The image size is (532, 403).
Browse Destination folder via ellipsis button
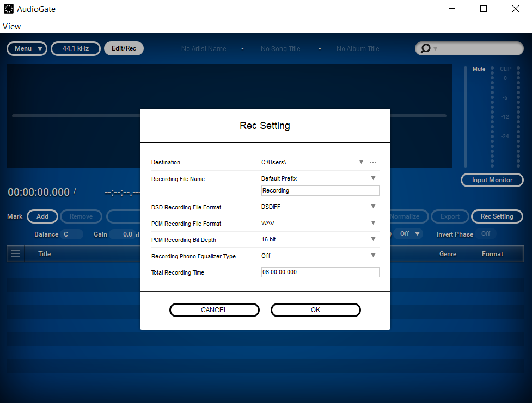coord(373,162)
